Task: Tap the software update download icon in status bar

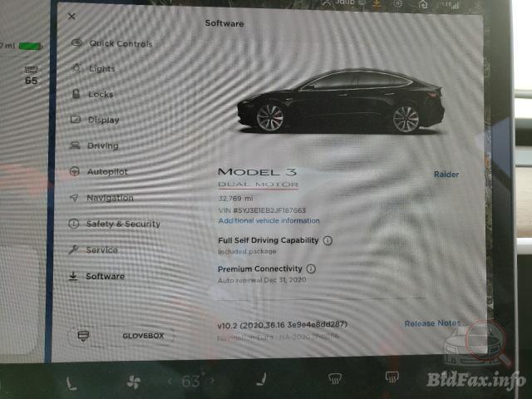Action: 376,3
